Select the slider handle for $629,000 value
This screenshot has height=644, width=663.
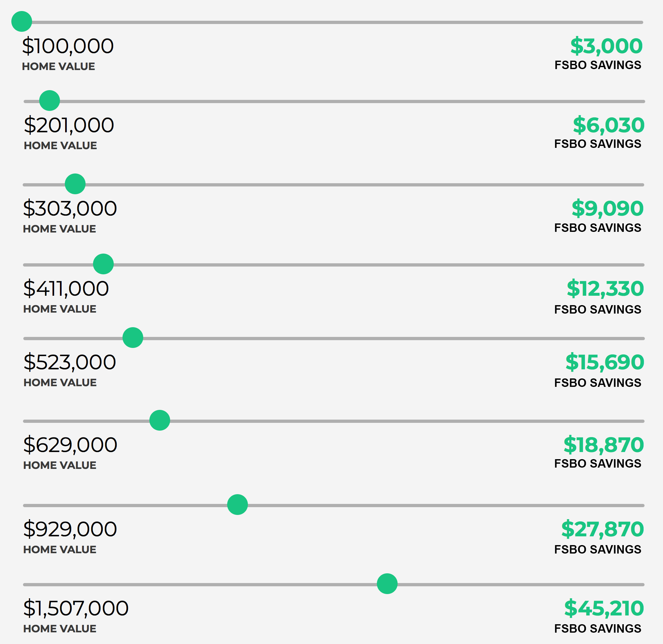(x=160, y=420)
